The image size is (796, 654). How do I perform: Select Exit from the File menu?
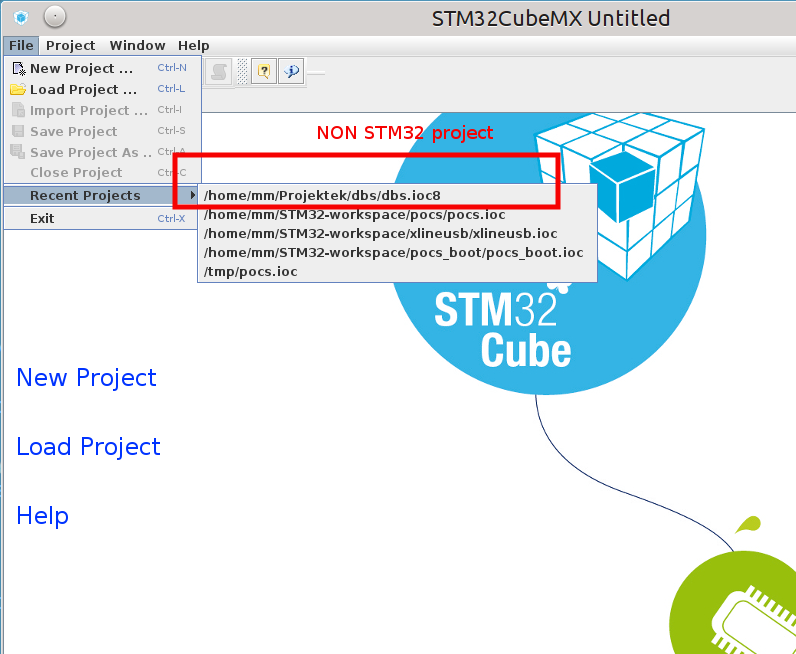pos(103,218)
